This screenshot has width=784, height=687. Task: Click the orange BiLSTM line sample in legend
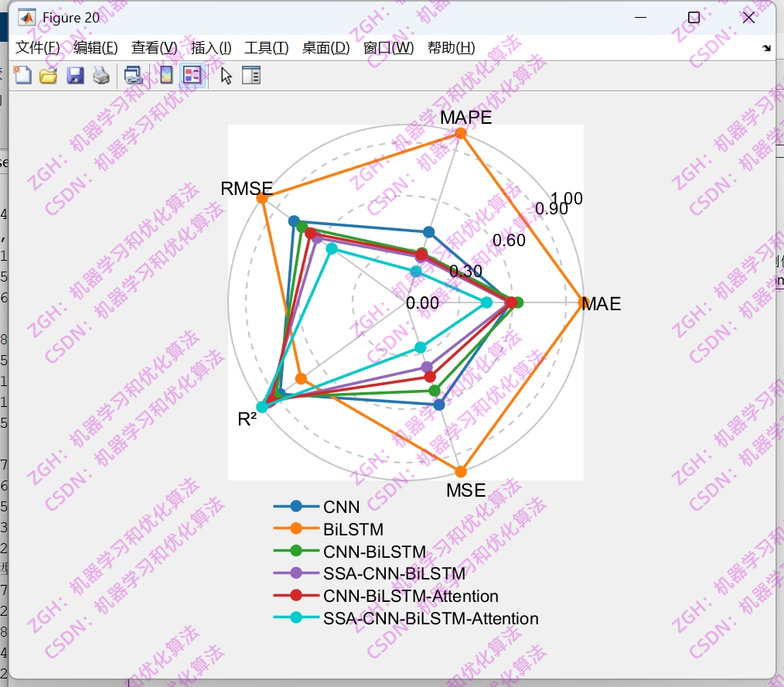coord(296,528)
